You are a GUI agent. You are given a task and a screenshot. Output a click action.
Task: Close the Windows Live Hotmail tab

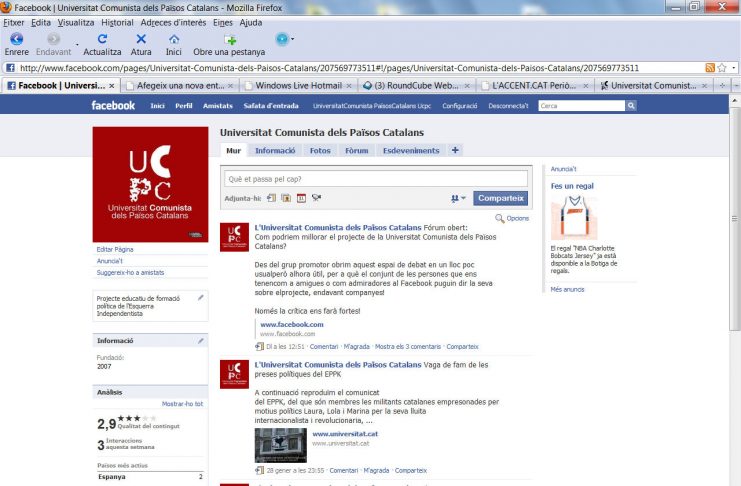tap(349, 86)
